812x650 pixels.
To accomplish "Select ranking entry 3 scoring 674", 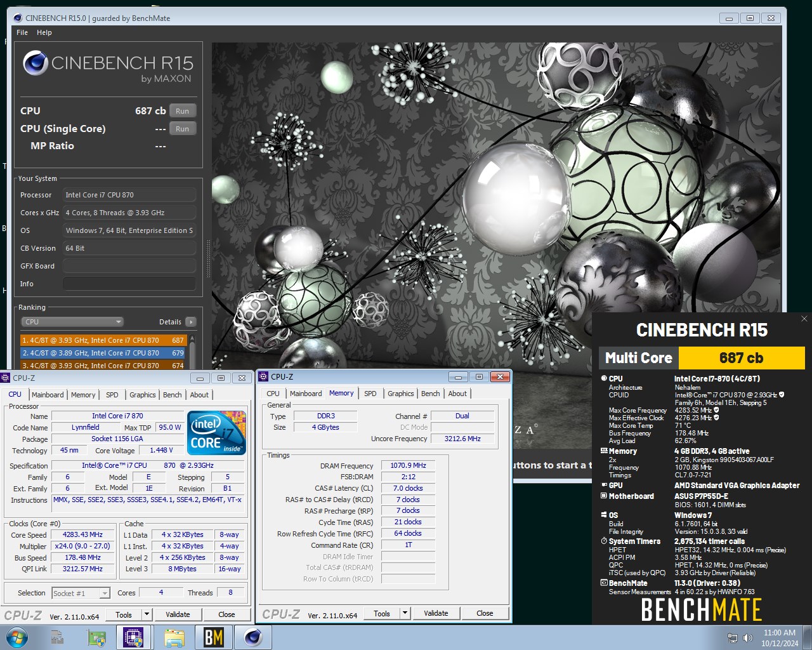I will point(103,365).
